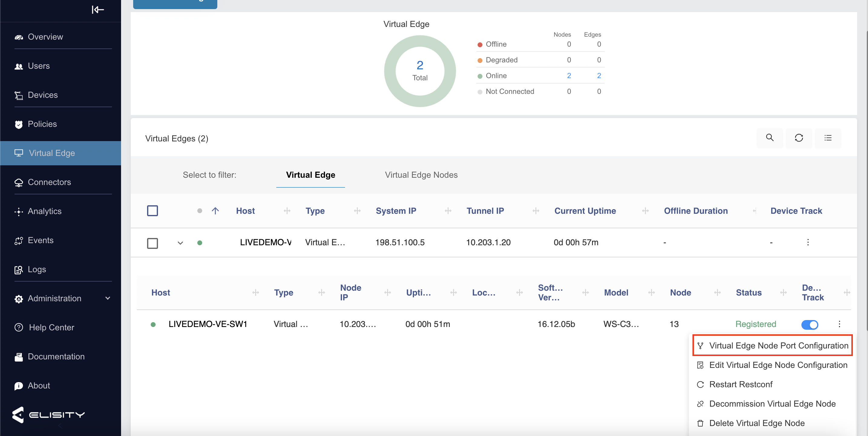Click the Devices icon in sidebar
Screen dimensions: 868x436
(18, 95)
